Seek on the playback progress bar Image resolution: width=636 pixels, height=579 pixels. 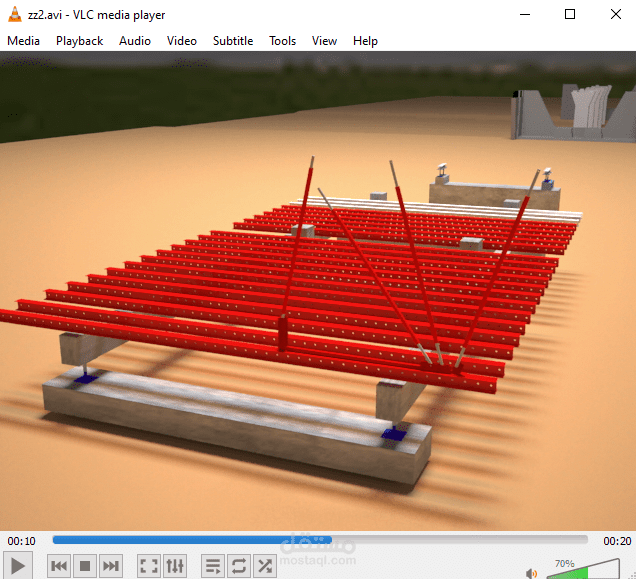coord(320,540)
